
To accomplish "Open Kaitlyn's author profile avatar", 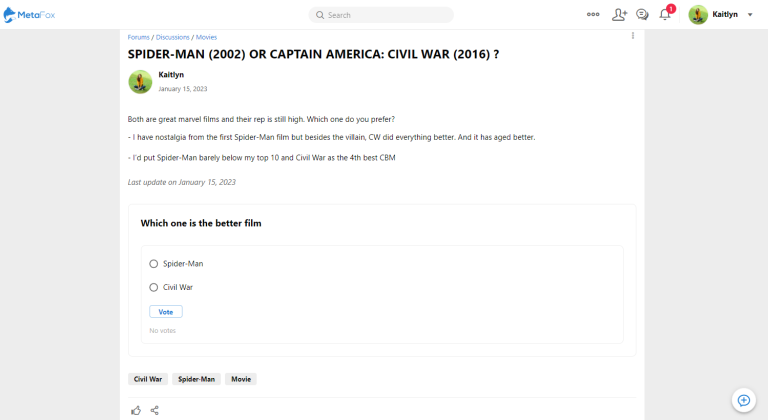I will click(x=140, y=82).
